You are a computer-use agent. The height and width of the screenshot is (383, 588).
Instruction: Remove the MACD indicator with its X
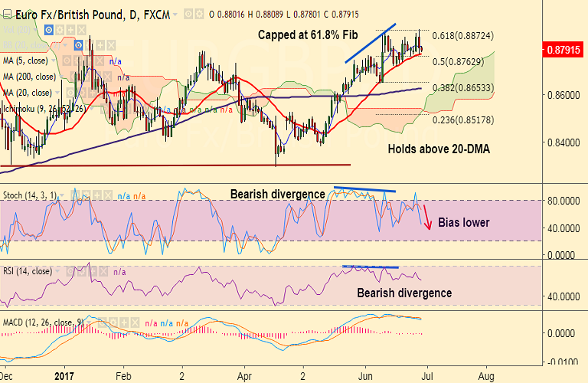coord(135,322)
